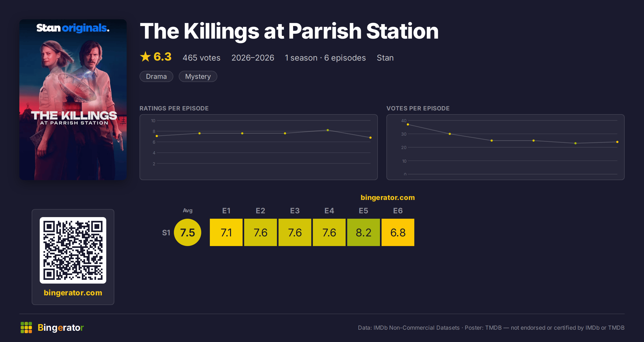Click the E5 rating cell 8.2
644x342 pixels.
(364, 232)
